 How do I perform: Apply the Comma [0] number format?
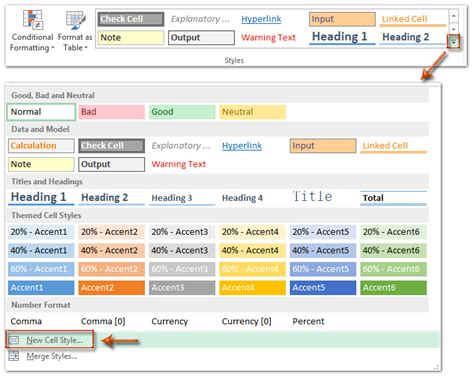click(112, 322)
